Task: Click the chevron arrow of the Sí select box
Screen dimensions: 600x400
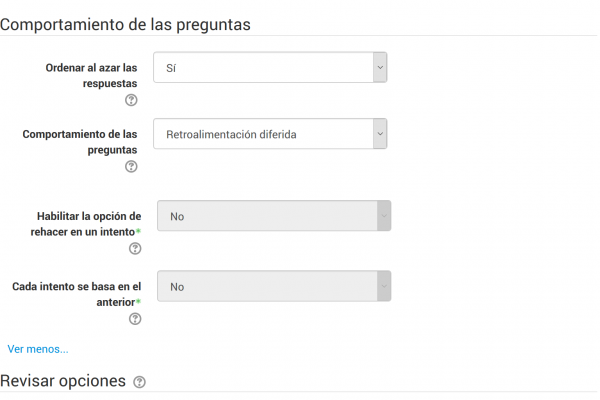Action: click(x=380, y=67)
